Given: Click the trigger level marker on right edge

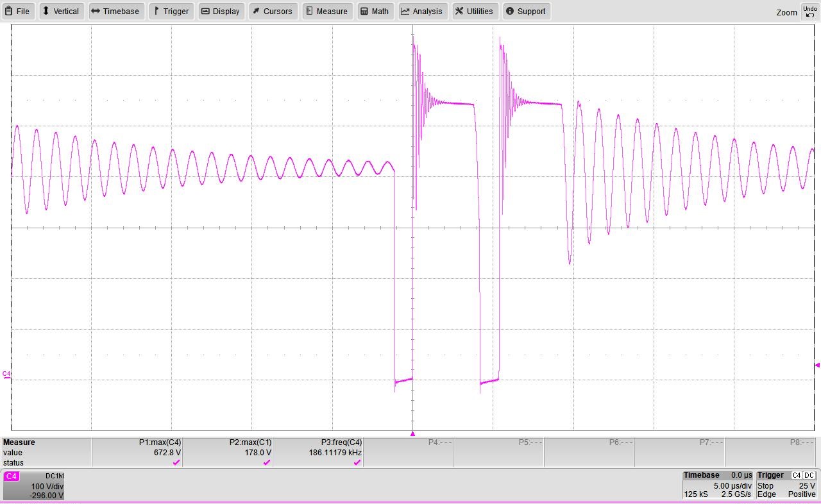Looking at the screenshot, I should (817, 365).
